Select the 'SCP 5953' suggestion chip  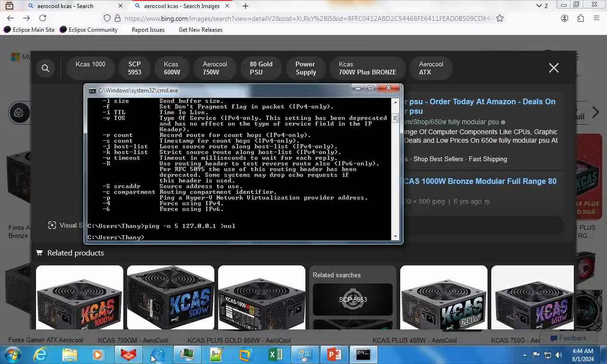(134, 68)
